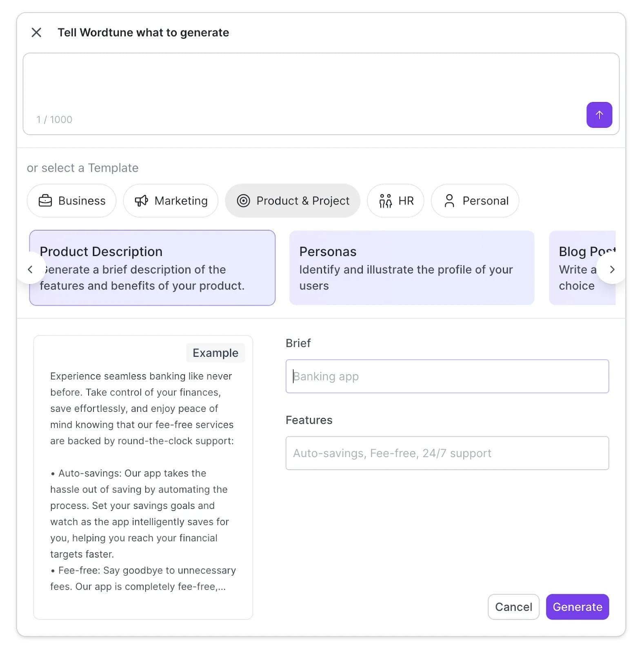
Task: Click the megaphone icon on Marketing
Action: (x=141, y=201)
